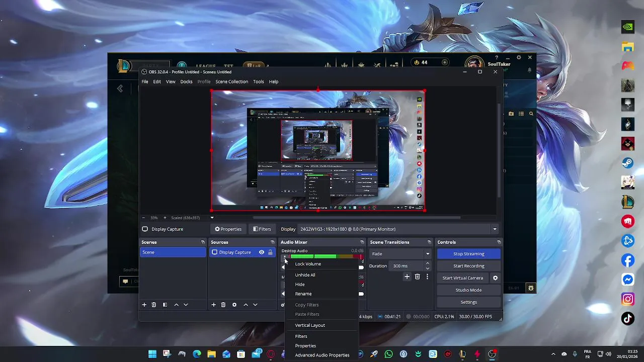Image resolution: width=644 pixels, height=362 pixels.
Task: Click the OBS preview canvas
Action: click(317, 151)
